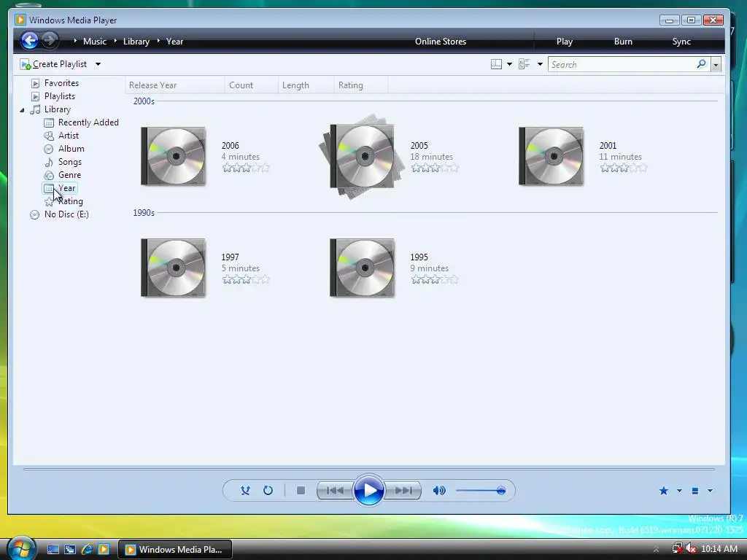Open the Windows Start orb

click(x=21, y=548)
